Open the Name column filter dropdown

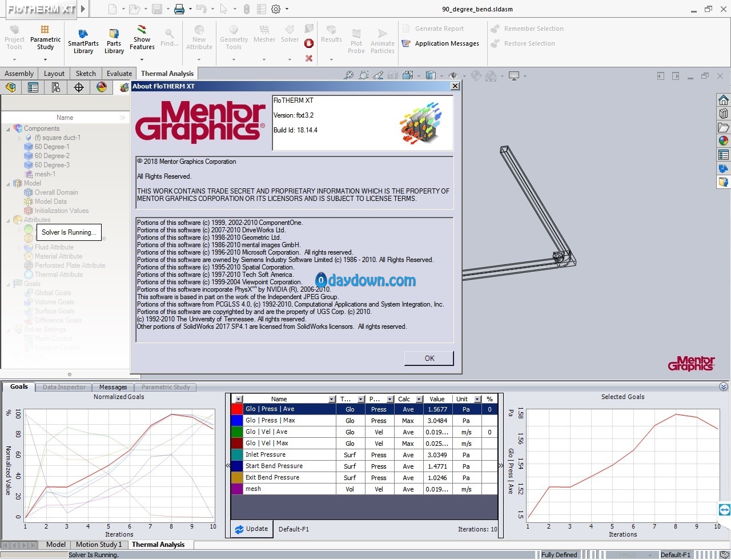(332, 399)
